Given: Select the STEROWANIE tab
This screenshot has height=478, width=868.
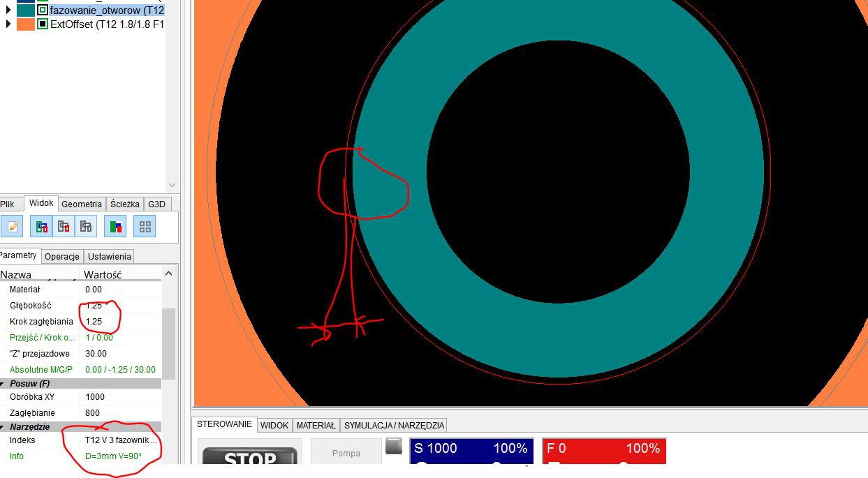Looking at the screenshot, I should pos(224,424).
